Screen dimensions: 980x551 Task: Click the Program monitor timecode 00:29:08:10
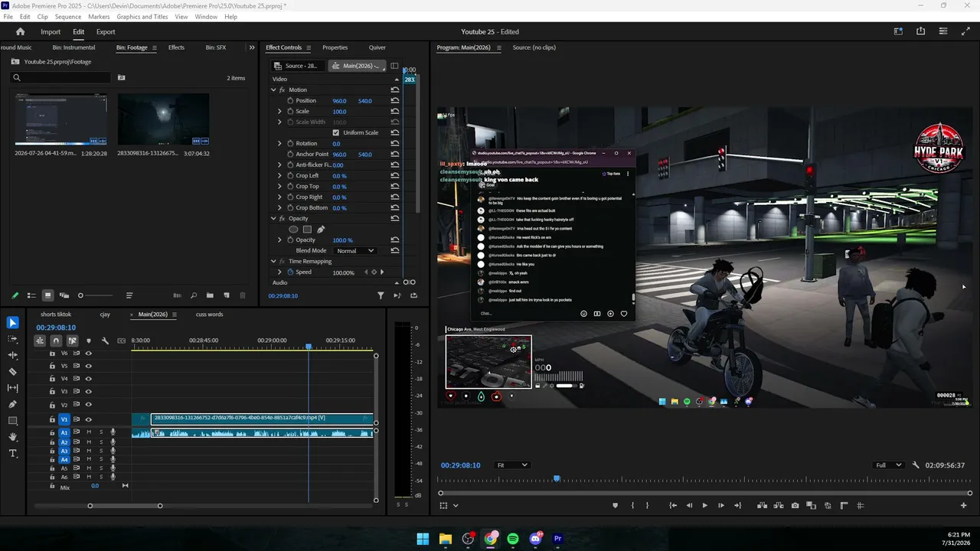461,465
